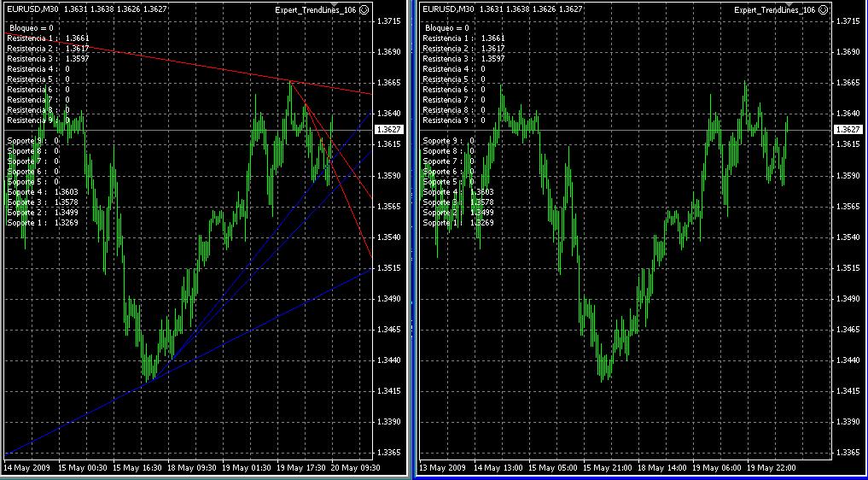The height and width of the screenshot is (480, 868).
Task: Select the lowest blue support trend line
Action: click(x=189, y=363)
